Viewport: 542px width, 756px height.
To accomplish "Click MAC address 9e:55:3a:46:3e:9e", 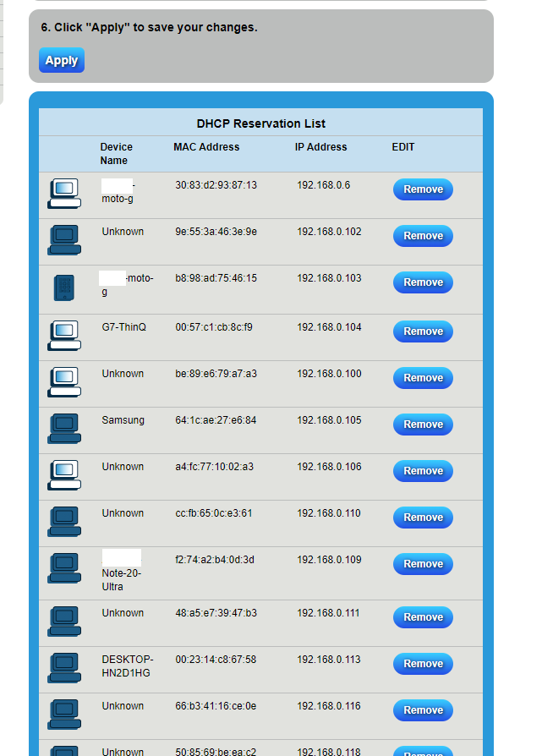I will (x=216, y=232).
